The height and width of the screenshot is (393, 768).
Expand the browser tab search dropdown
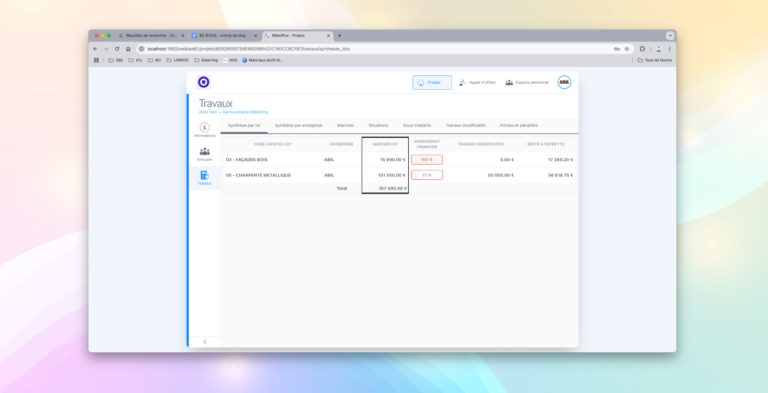(x=670, y=36)
